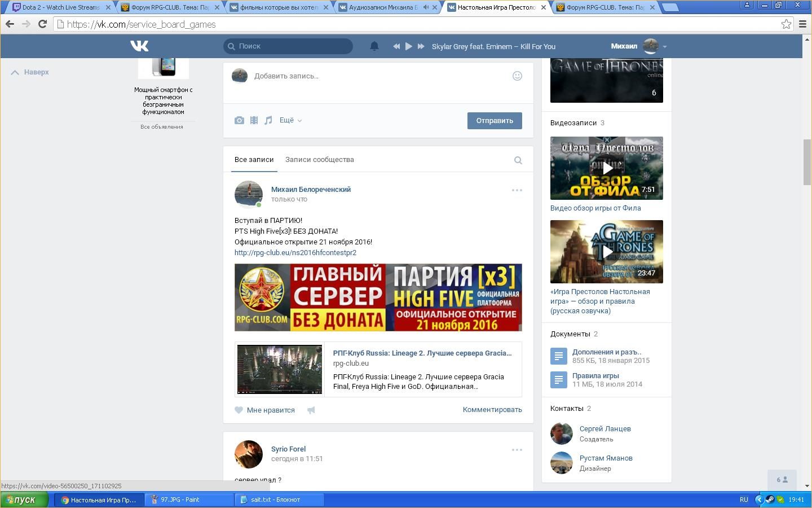
Task: Click the VK logo home icon
Action: (x=139, y=46)
